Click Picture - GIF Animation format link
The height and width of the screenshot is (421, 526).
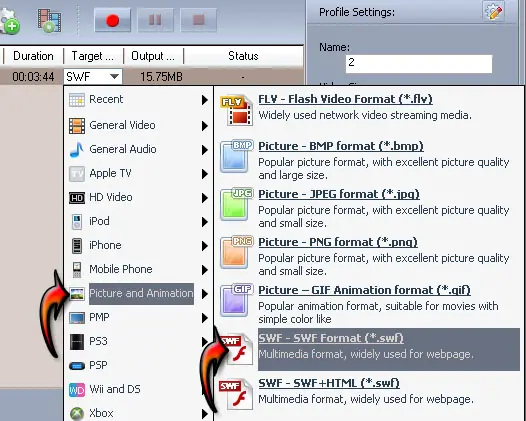364,290
